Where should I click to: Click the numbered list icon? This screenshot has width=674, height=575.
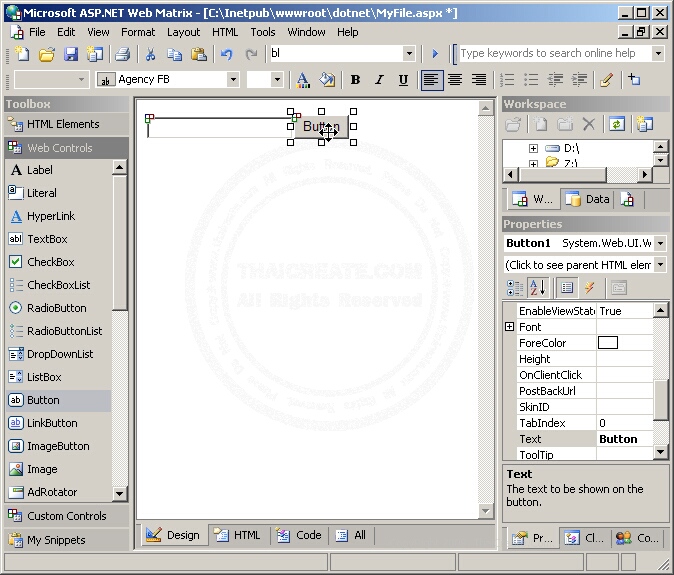pyautogui.click(x=507, y=80)
